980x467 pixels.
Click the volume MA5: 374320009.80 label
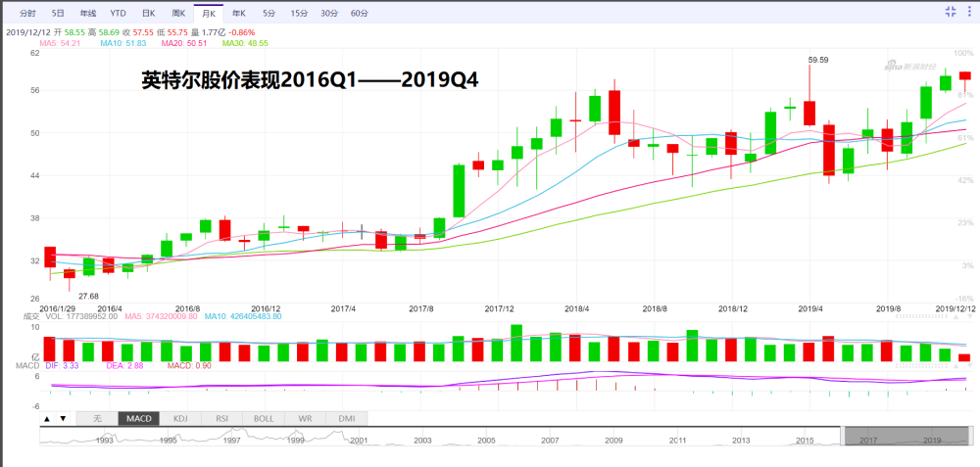pyautogui.click(x=162, y=316)
